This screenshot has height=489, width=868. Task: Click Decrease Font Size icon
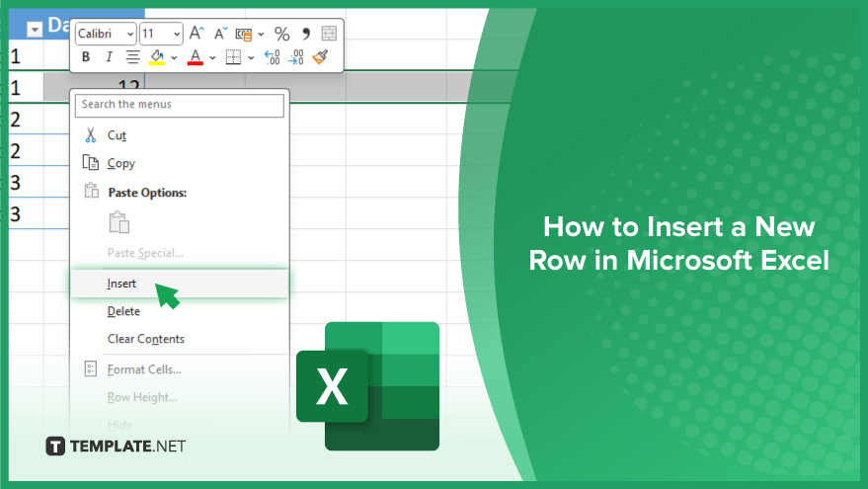pyautogui.click(x=220, y=34)
